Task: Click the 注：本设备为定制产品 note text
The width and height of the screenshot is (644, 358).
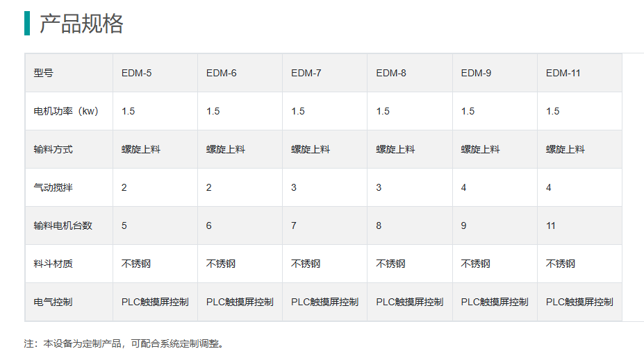Action: pos(125,343)
